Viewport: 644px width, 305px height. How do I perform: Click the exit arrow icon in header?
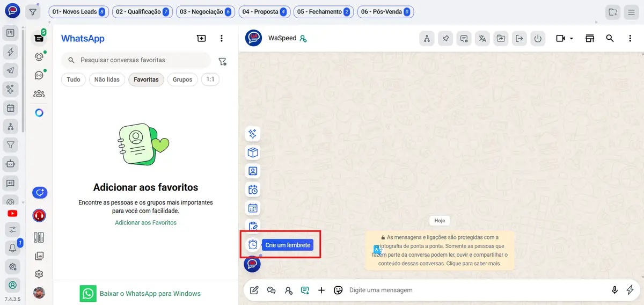tap(519, 39)
